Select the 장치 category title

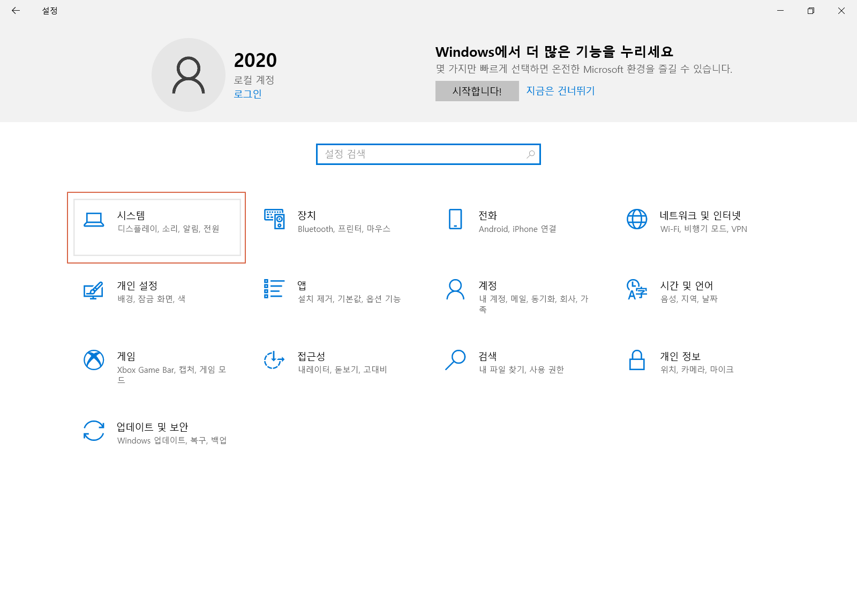(x=307, y=215)
